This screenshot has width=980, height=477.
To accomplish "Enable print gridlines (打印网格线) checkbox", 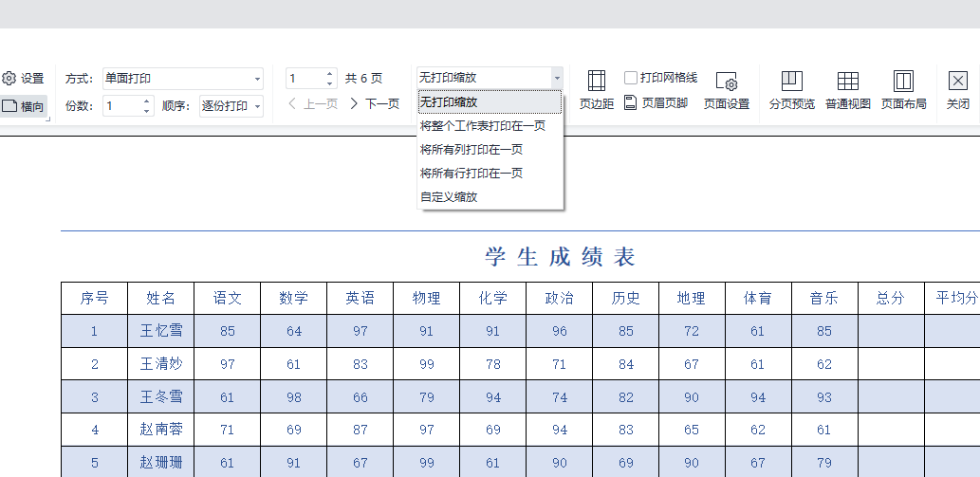I will (631, 78).
